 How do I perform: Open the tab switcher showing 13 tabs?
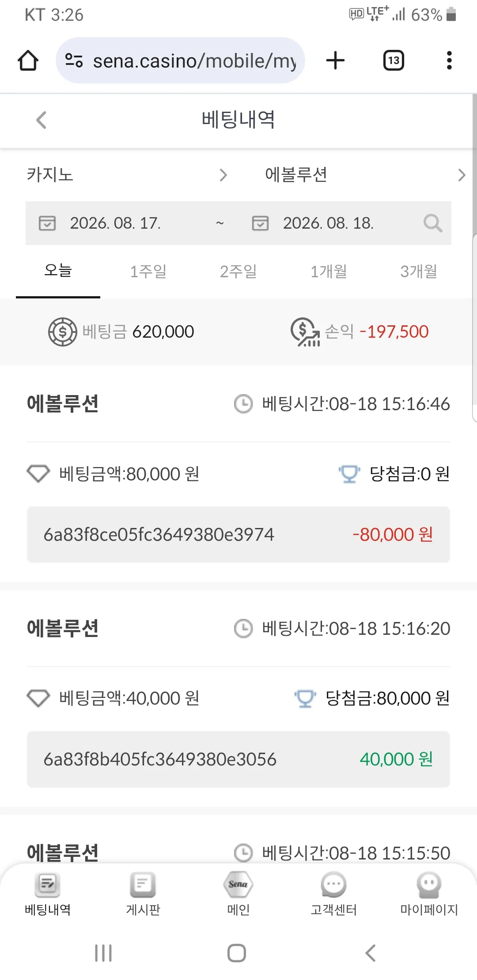pyautogui.click(x=394, y=60)
